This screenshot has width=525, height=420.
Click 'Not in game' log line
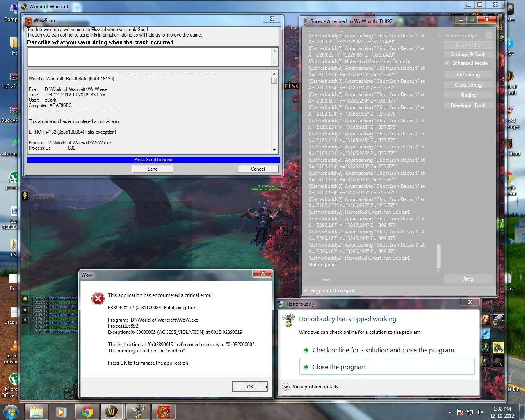coord(322,265)
